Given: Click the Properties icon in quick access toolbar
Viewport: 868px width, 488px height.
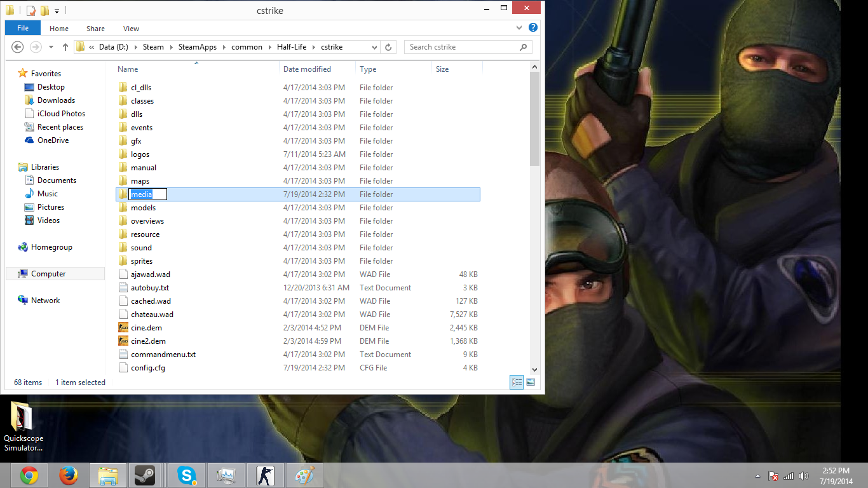Looking at the screenshot, I should (31, 10).
